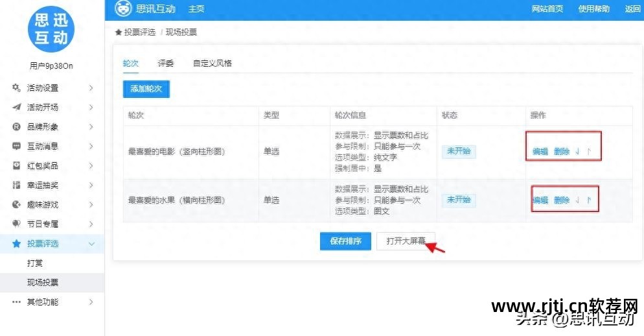Expand the 其他功能 menu chevron
The height and width of the screenshot is (336, 644).
91,302
